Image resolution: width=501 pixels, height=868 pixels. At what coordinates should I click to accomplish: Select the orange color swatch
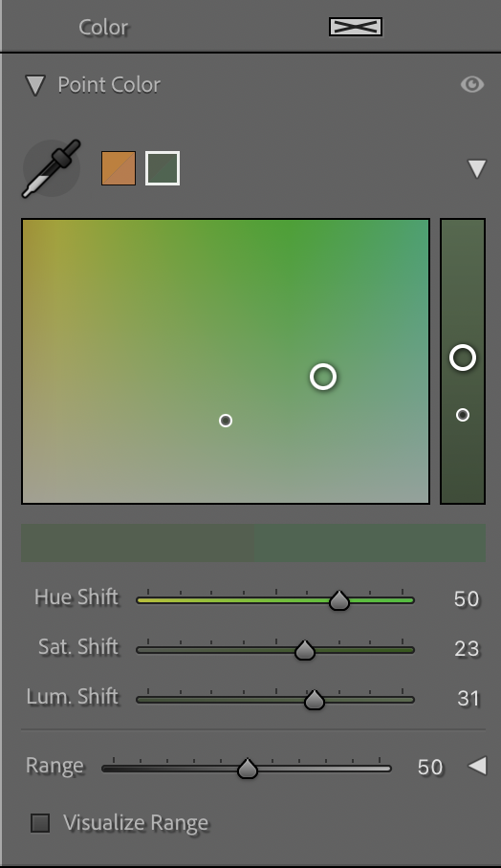click(119, 168)
